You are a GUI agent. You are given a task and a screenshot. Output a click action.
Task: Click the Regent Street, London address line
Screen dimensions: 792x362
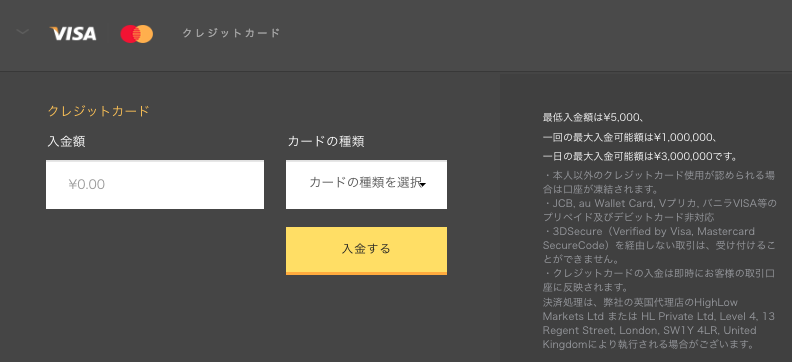[x=650, y=331]
